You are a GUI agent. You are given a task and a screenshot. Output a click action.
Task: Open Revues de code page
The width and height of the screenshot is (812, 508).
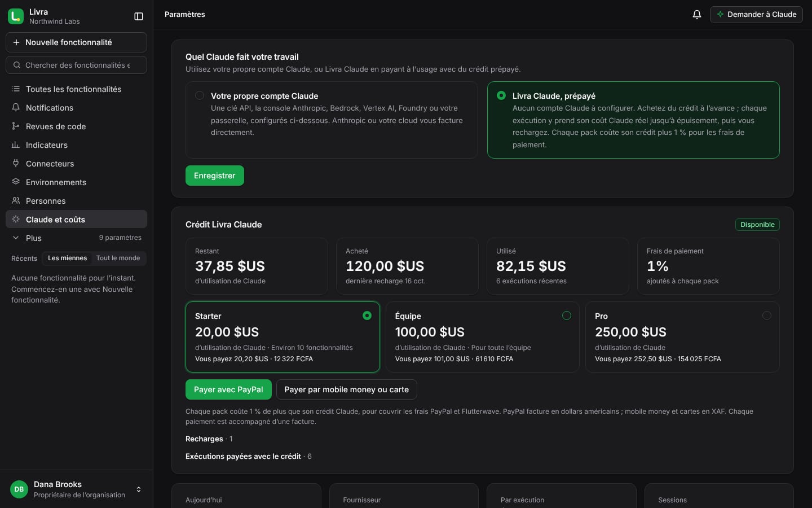point(76,126)
